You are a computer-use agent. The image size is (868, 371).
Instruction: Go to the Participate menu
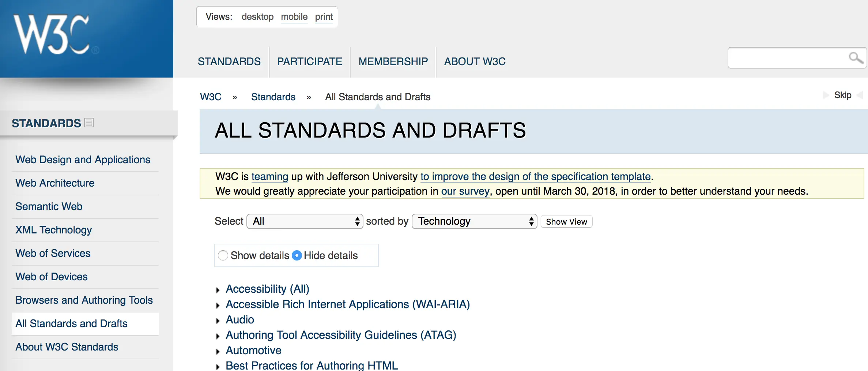309,61
